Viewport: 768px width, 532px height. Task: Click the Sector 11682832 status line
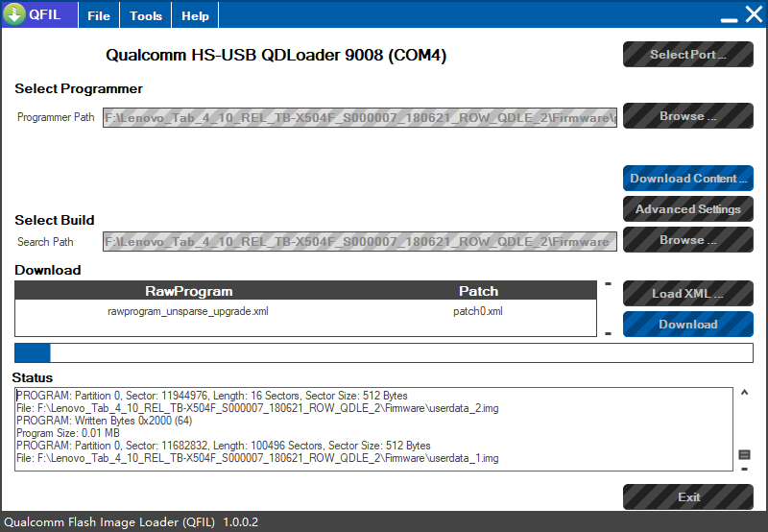(224, 446)
